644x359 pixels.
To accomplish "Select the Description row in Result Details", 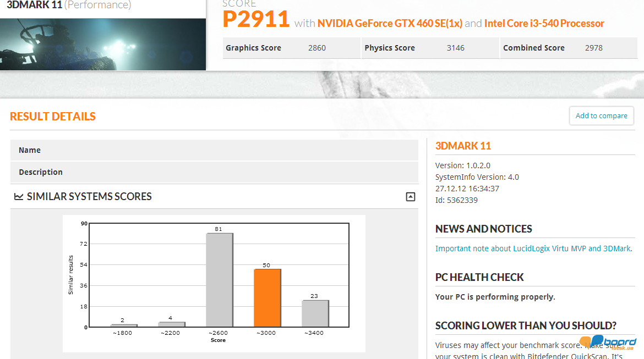I will (214, 172).
